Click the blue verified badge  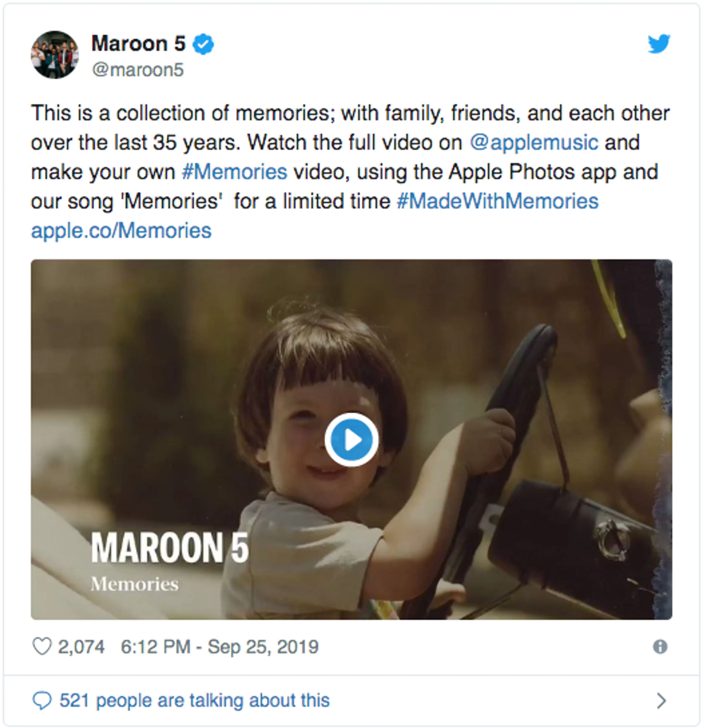[x=203, y=44]
